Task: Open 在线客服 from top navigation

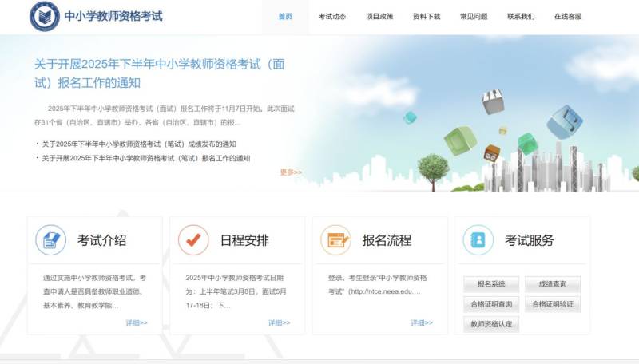Action: 568,17
